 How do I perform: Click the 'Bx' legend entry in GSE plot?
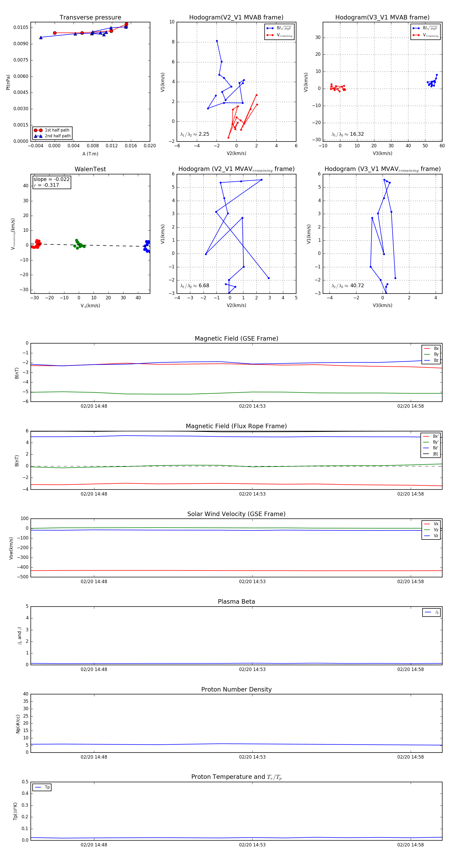431,349
